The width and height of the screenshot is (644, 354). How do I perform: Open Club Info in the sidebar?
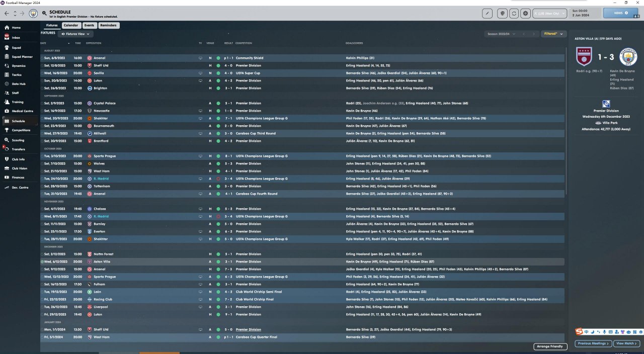click(x=19, y=159)
